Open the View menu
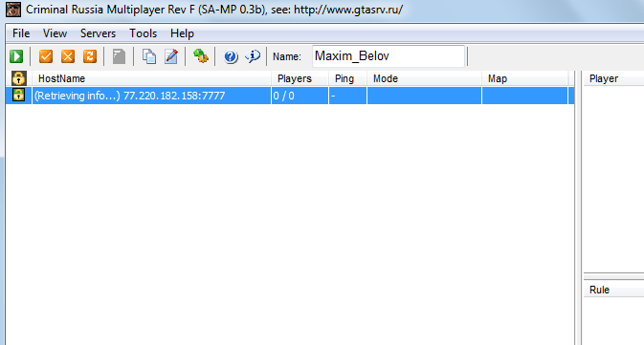This screenshot has width=644, height=345. 55,33
